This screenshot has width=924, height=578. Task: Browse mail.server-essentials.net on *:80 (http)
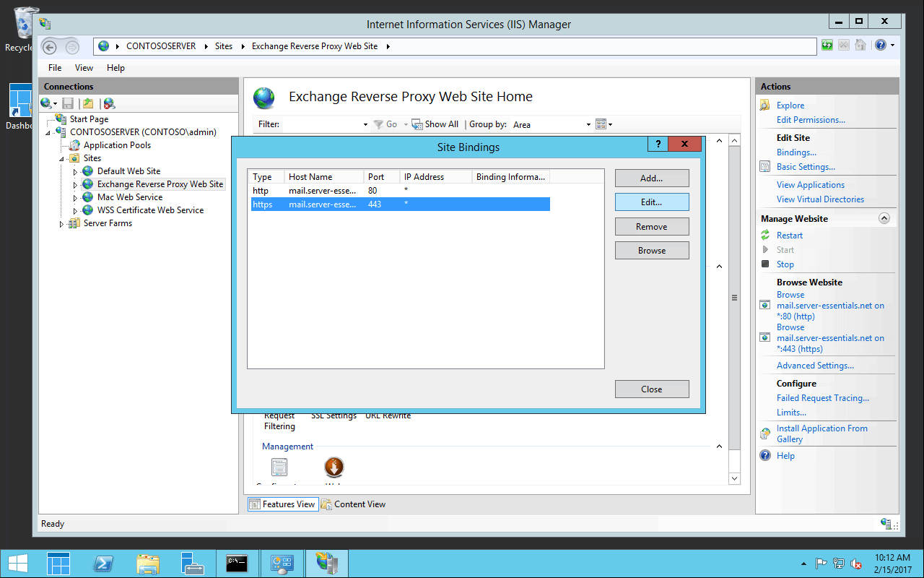pyautogui.click(x=830, y=306)
